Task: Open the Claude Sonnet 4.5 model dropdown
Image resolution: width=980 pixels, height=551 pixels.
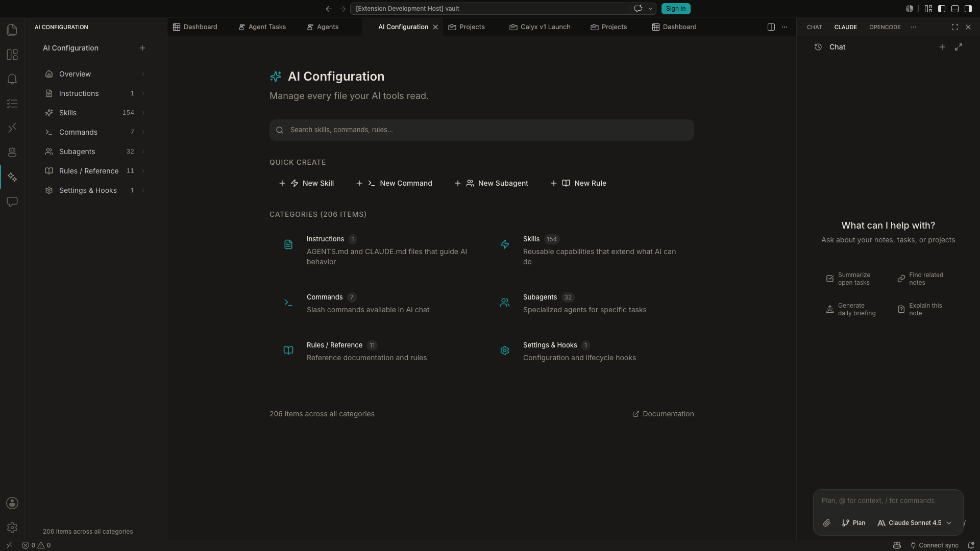Action: [x=914, y=523]
